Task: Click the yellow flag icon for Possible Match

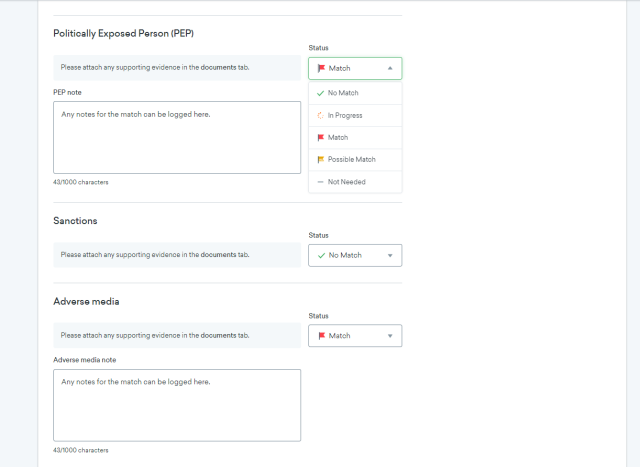Action: pos(320,159)
